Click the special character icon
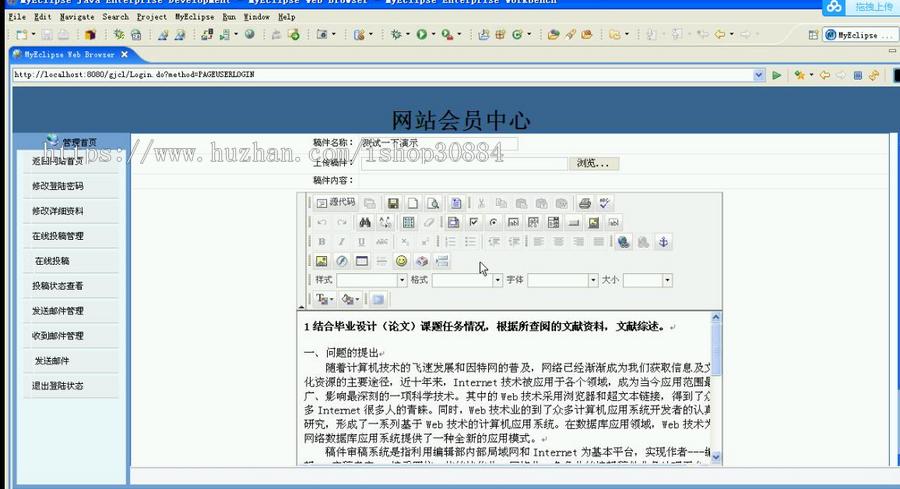 point(422,261)
